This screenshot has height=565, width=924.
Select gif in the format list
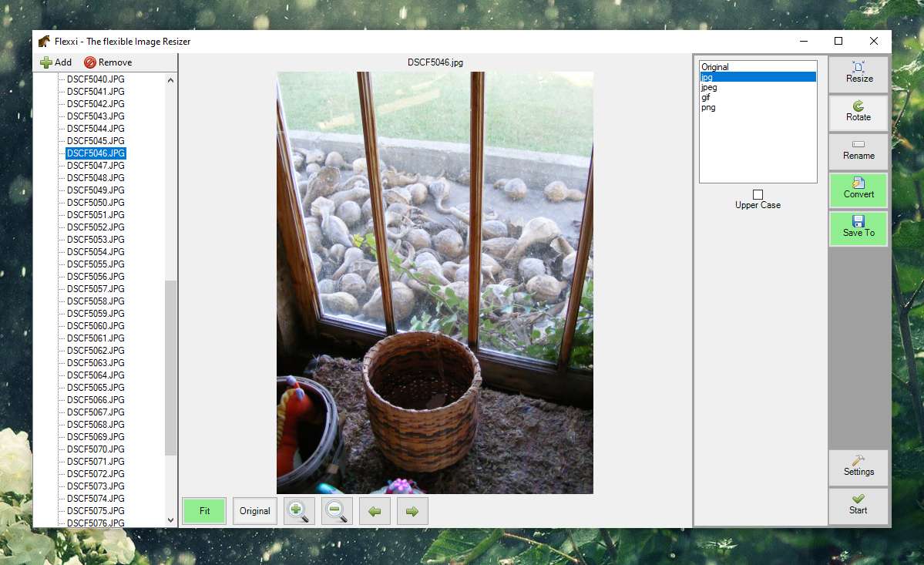(x=758, y=96)
